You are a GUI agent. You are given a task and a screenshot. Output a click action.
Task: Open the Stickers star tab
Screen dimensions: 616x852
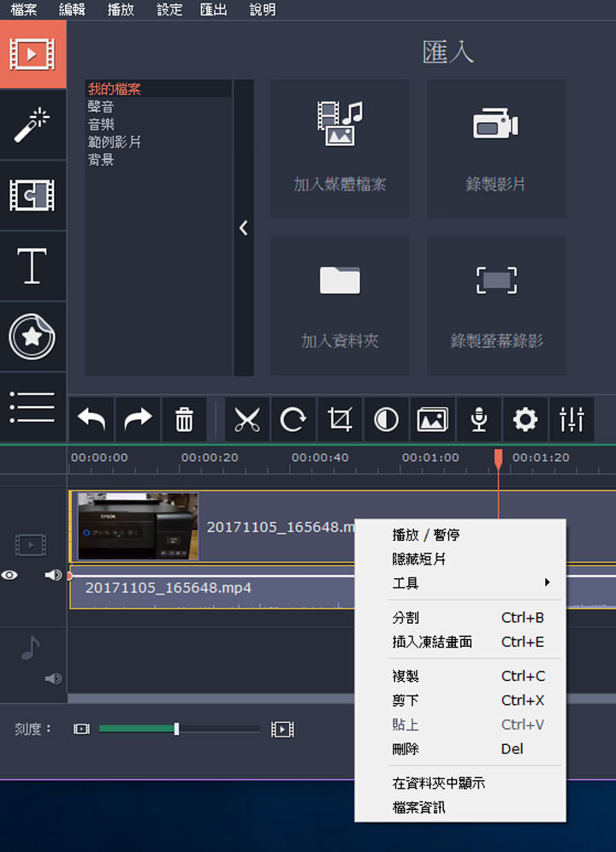(x=33, y=336)
